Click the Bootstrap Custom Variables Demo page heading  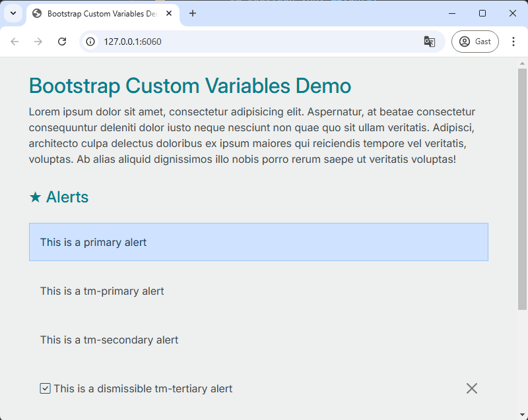[x=190, y=86]
